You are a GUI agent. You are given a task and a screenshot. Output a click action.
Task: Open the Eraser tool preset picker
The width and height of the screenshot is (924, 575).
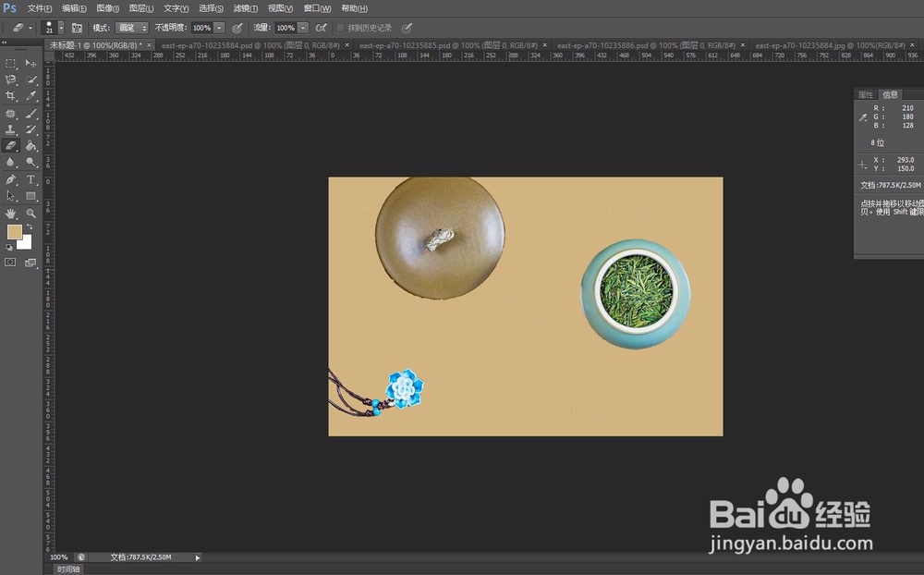tap(22, 28)
